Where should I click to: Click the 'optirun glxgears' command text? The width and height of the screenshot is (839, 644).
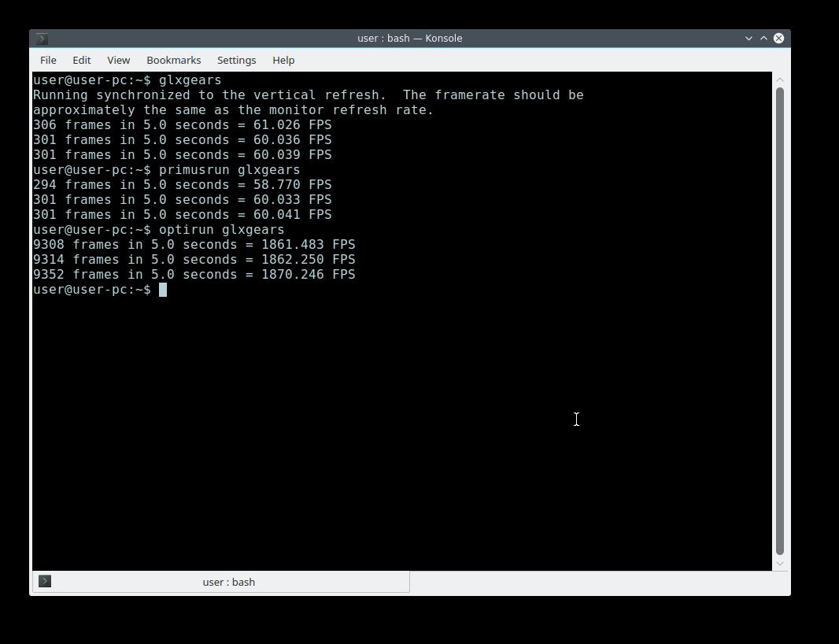221,229
